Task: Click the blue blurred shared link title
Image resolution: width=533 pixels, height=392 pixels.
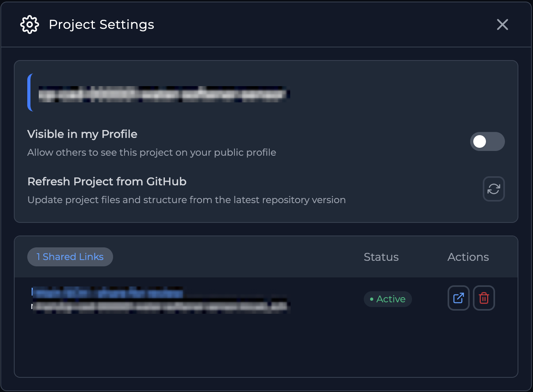Action: tap(107, 292)
